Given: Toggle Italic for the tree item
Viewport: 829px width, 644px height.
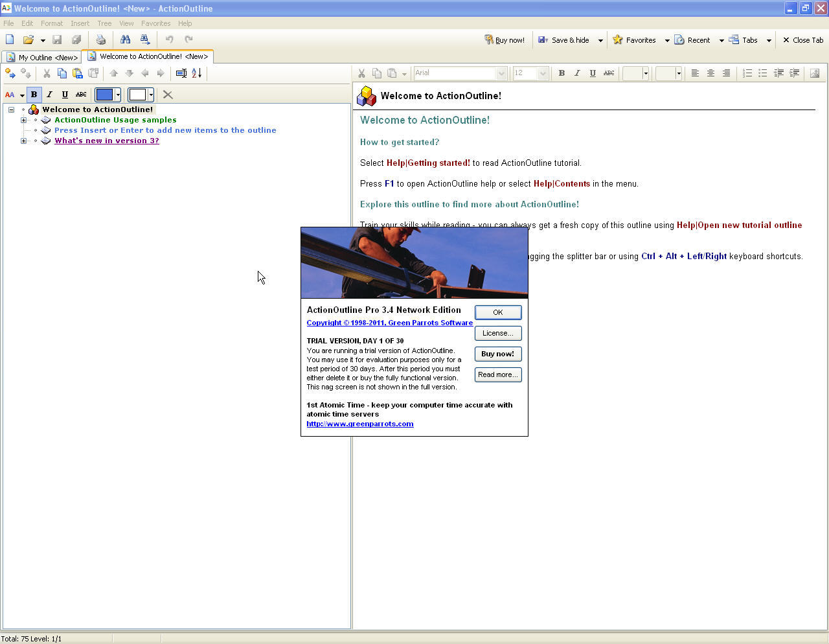Looking at the screenshot, I should (x=50, y=95).
